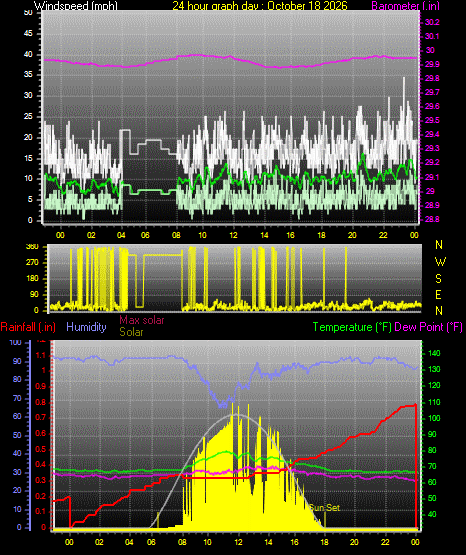
Task: Click the '0.5' rainfall scale value
Action: tap(41, 449)
